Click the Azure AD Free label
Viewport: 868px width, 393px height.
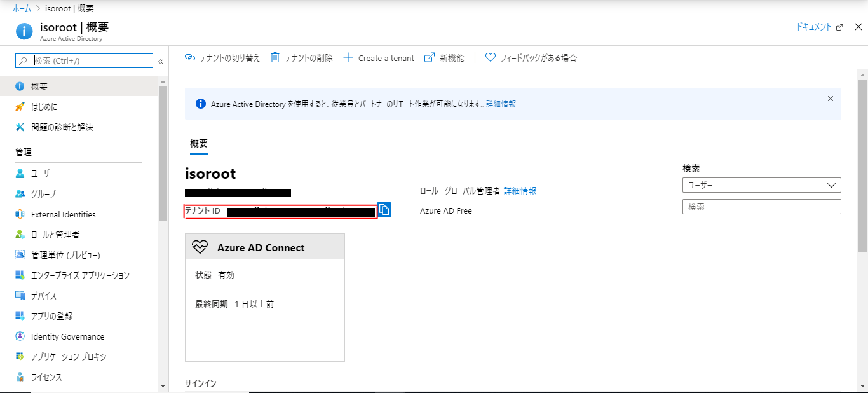[x=446, y=210]
